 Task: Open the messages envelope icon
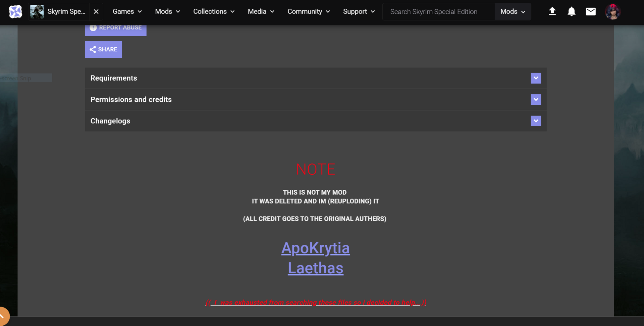591,12
